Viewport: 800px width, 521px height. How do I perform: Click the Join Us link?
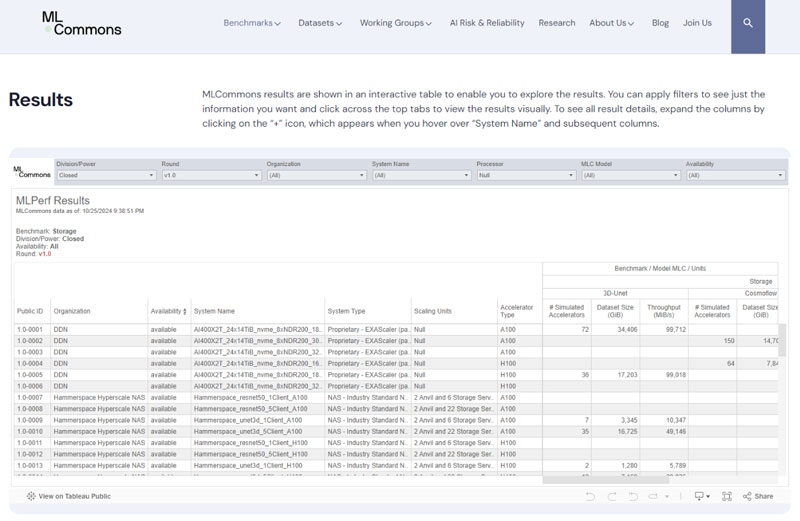(x=697, y=23)
